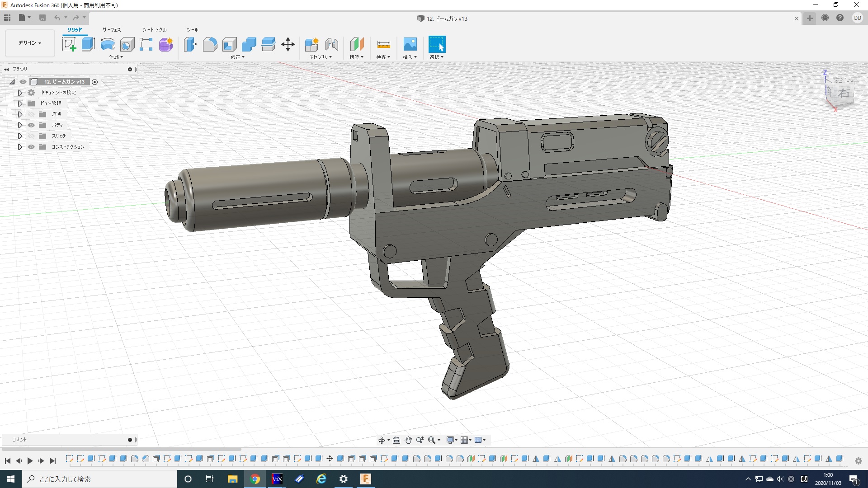Viewport: 868px width, 488px height.
Task: Select the Pan hand tool in navigation bar
Action: [x=408, y=440]
